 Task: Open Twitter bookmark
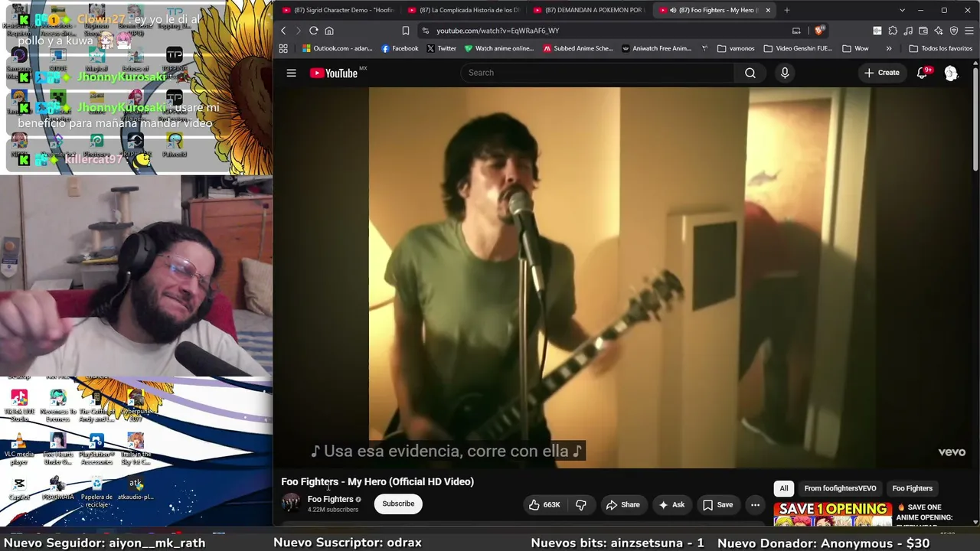click(441, 48)
